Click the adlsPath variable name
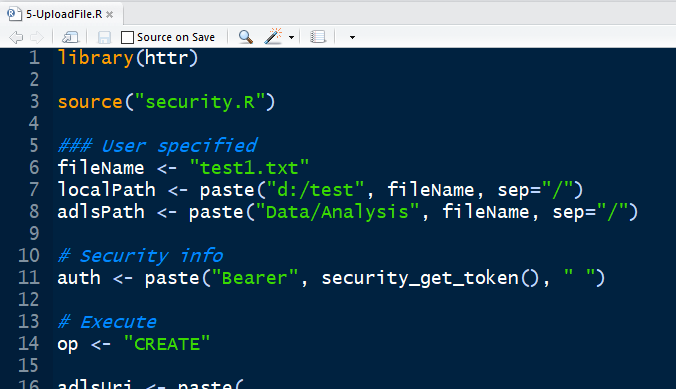 point(101,212)
